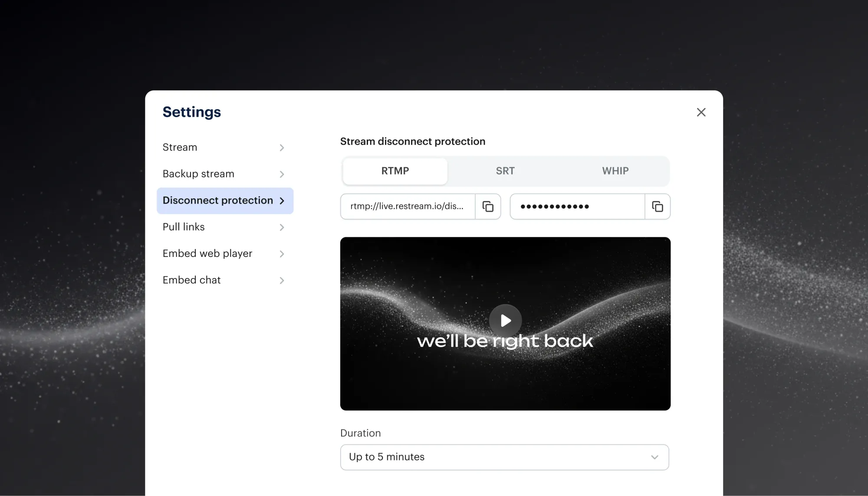
Task: Select Disconnect protection menu item
Action: 218,200
